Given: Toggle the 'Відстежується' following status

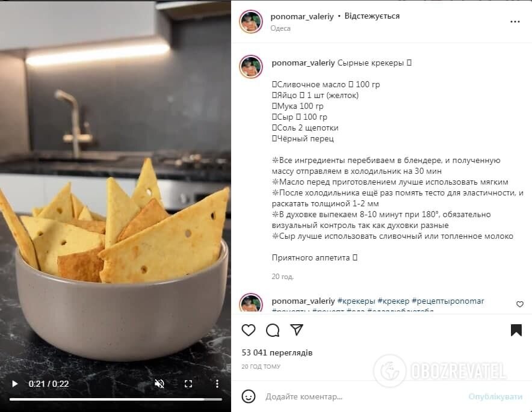Looking at the screenshot, I should click(x=372, y=16).
